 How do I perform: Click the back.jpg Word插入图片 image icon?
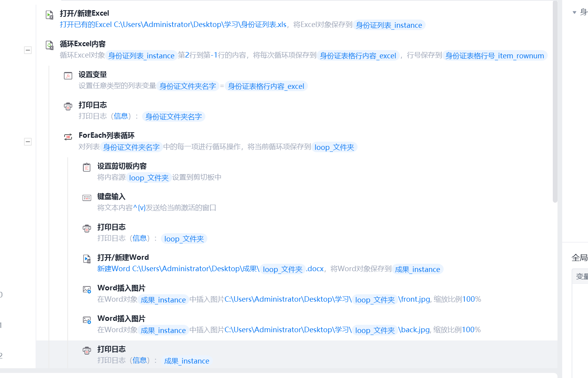tap(87, 320)
